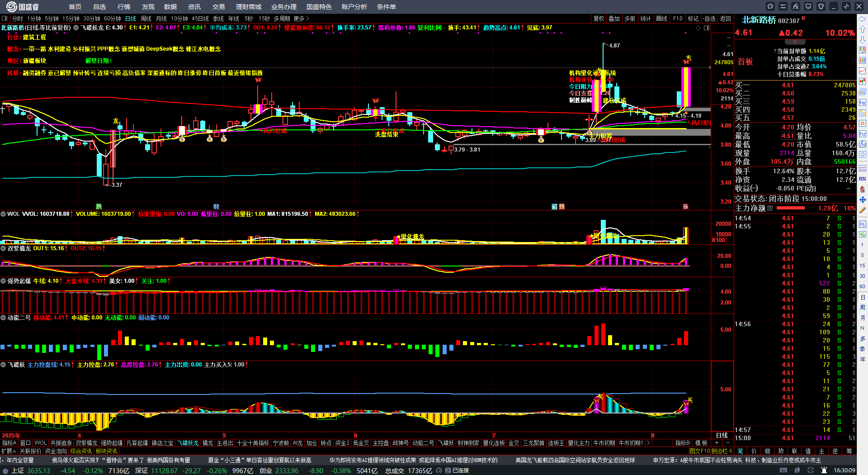Click the -自选 remove favorite button

(709, 19)
